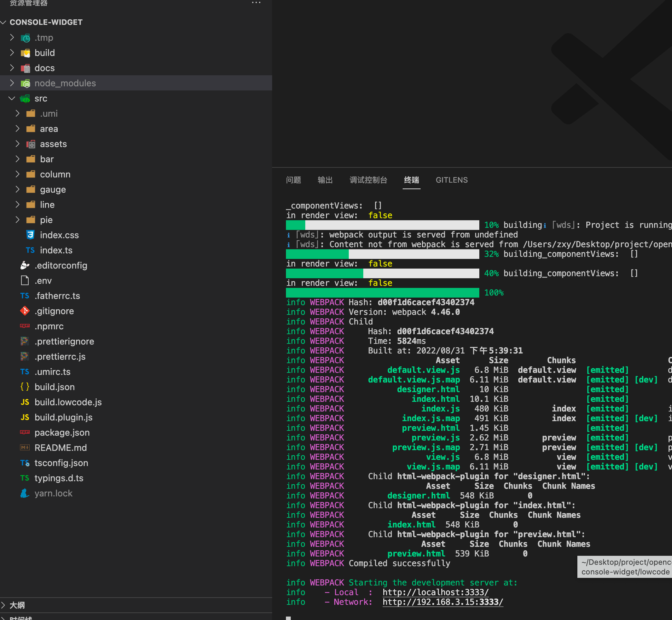Image resolution: width=672 pixels, height=620 pixels.
Task: Open the 192.168.3.15:3333 network link
Action: 442,602
